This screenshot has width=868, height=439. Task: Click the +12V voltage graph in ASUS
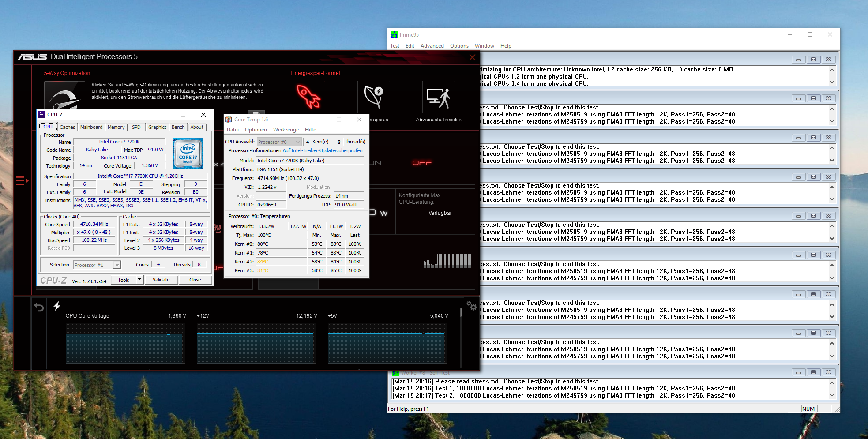coord(256,343)
